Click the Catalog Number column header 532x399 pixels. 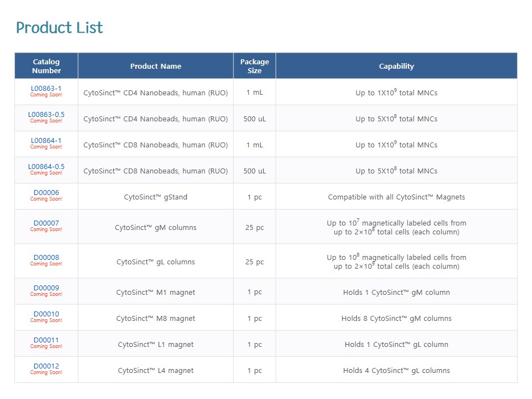coord(46,66)
